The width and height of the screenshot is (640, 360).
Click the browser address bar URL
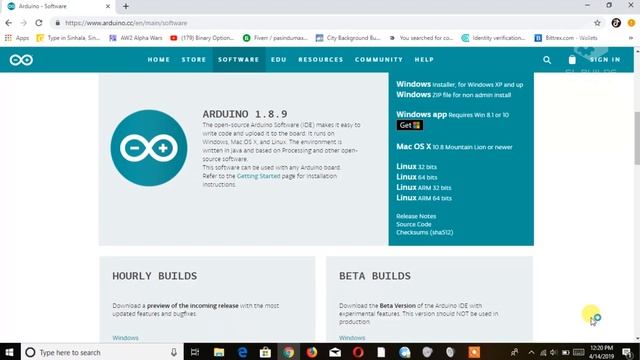(x=126, y=23)
